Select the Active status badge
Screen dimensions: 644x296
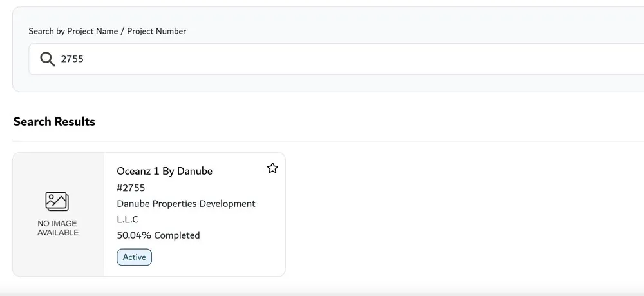(135, 257)
